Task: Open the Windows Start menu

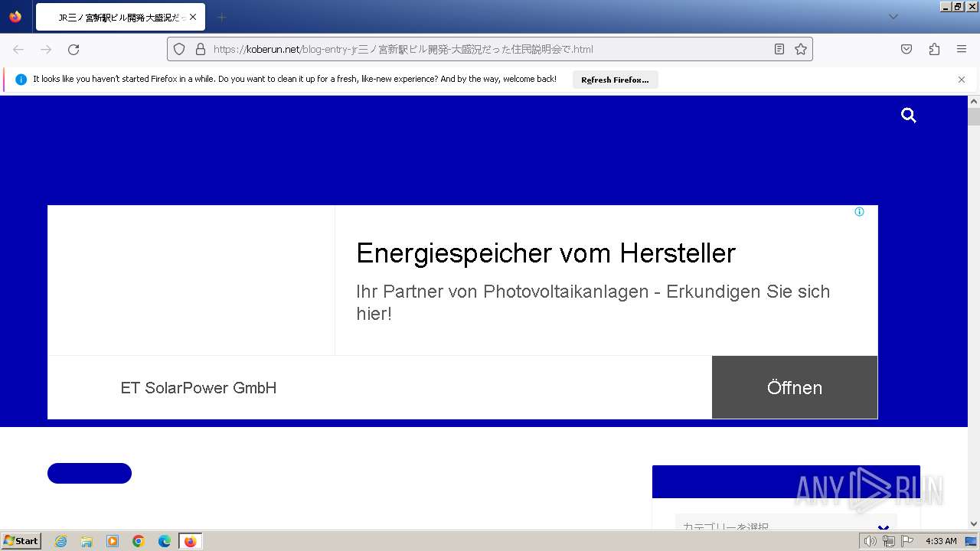Action: pos(21,541)
